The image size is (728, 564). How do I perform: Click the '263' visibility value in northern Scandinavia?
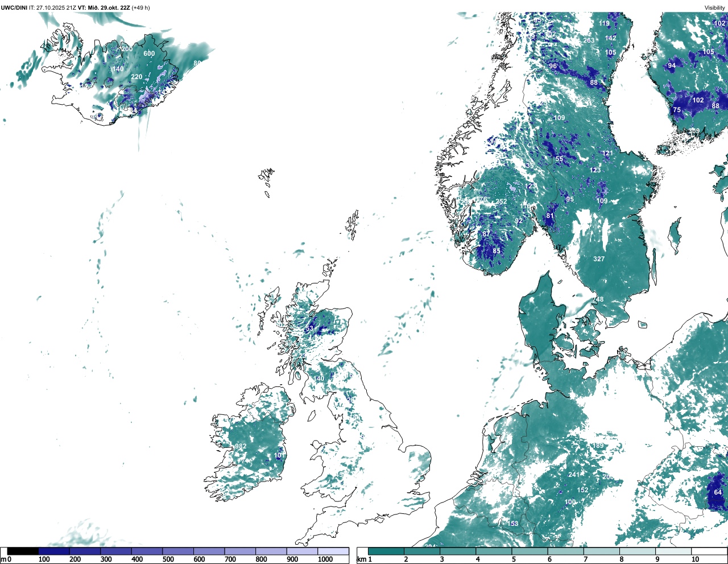[x=589, y=40]
